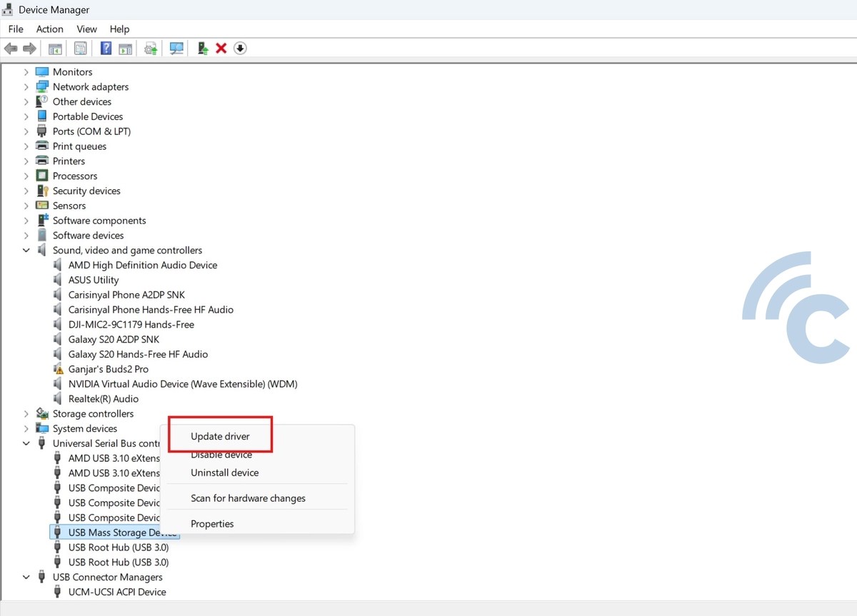Click the Update device driver toolbar icon
The image size is (857, 616).
point(151,49)
